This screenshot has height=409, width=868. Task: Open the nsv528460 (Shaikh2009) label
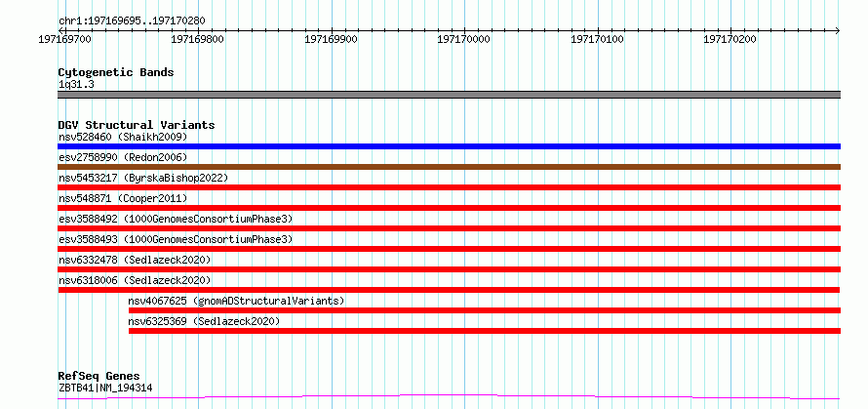coord(123,137)
